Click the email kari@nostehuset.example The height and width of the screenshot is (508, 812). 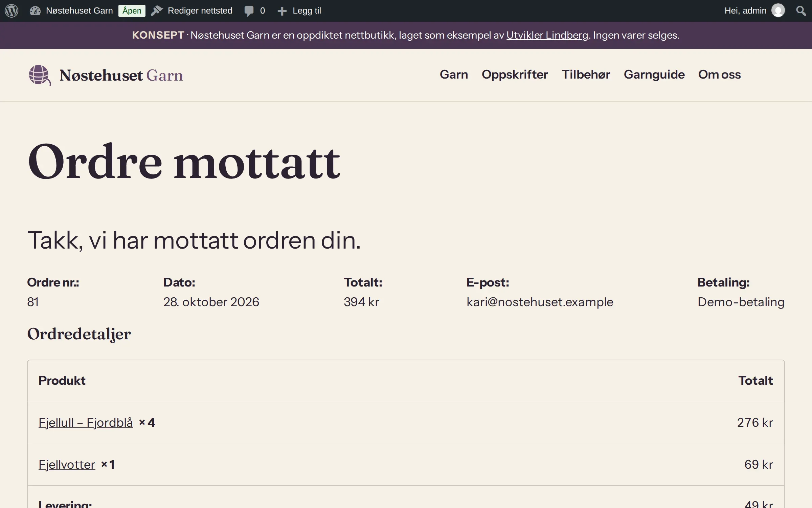point(540,302)
